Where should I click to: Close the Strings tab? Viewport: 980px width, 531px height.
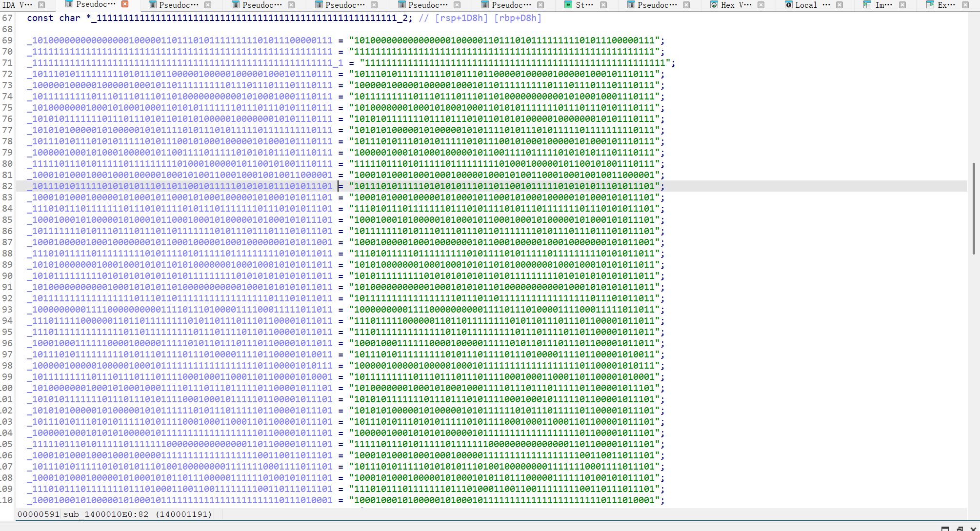603,5
